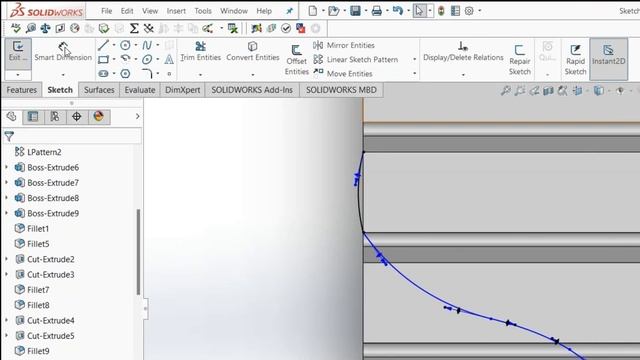Toggle the menu bar pin

point(289,11)
